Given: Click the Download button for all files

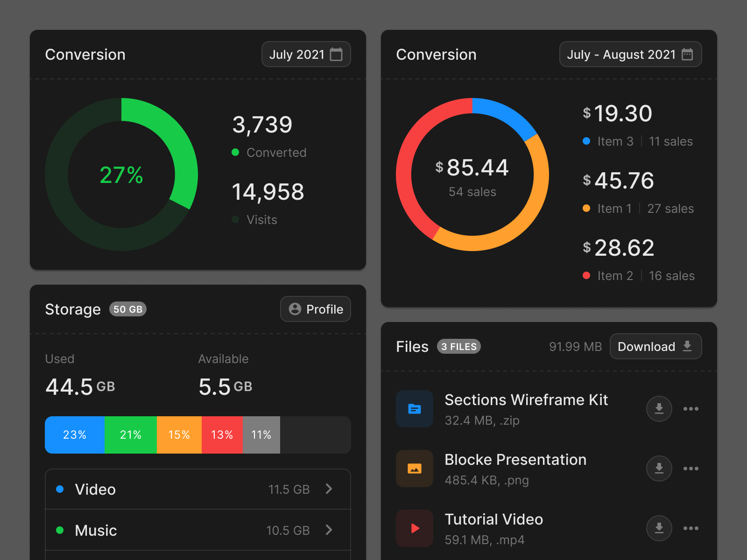Looking at the screenshot, I should (655, 346).
